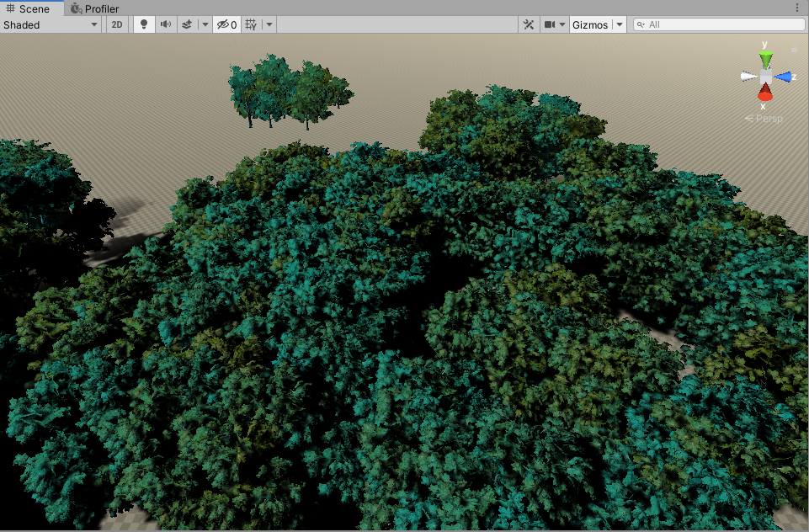Viewport: 809px width, 532px height.
Task: Open the camera settings dropdown arrow
Action: (562, 24)
